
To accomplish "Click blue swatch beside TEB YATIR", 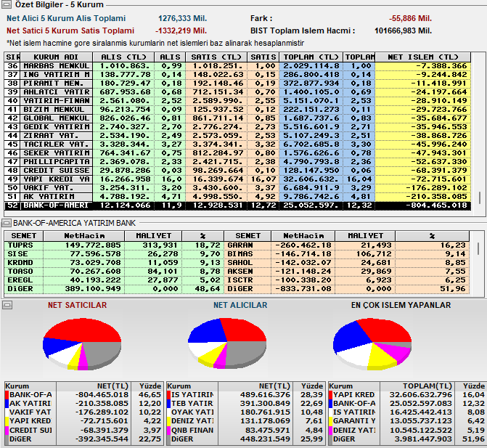I will click(x=169, y=404).
